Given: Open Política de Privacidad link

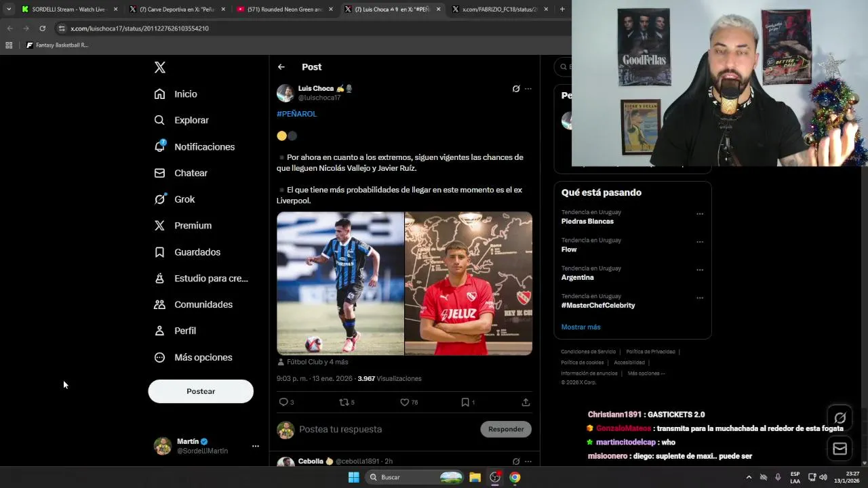Looking at the screenshot, I should [650, 352].
